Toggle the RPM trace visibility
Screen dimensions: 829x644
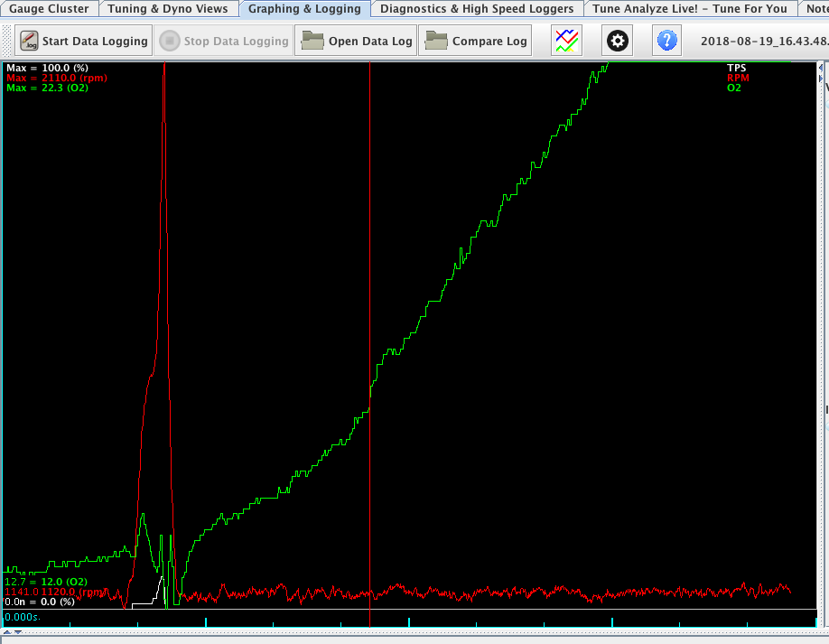coord(736,78)
